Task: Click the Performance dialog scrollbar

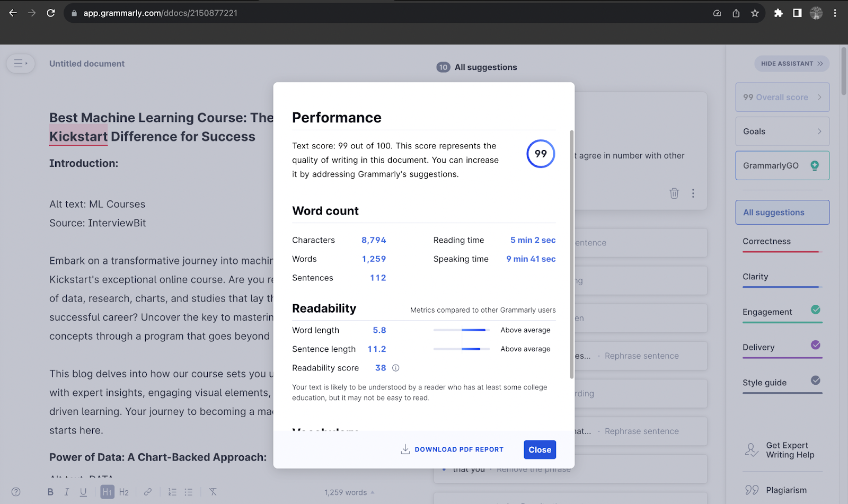Action: (x=571, y=254)
